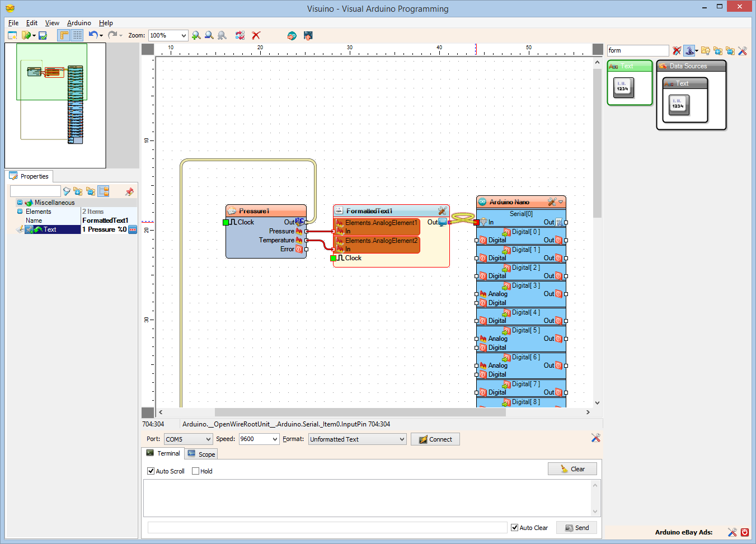Click the New project toolbar icon
Viewport: 756px width, 544px height.
[x=12, y=35]
